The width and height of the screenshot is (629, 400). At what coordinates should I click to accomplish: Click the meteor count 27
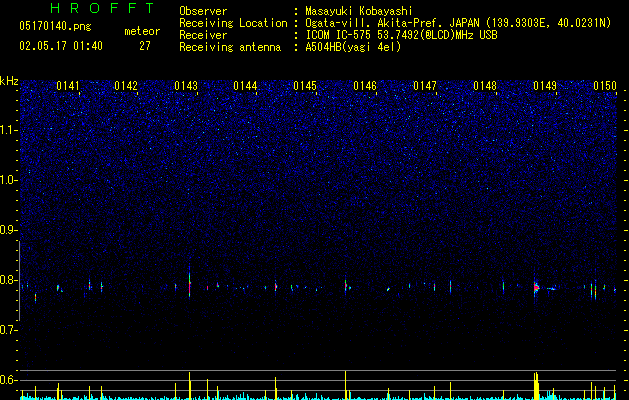[x=145, y=46]
